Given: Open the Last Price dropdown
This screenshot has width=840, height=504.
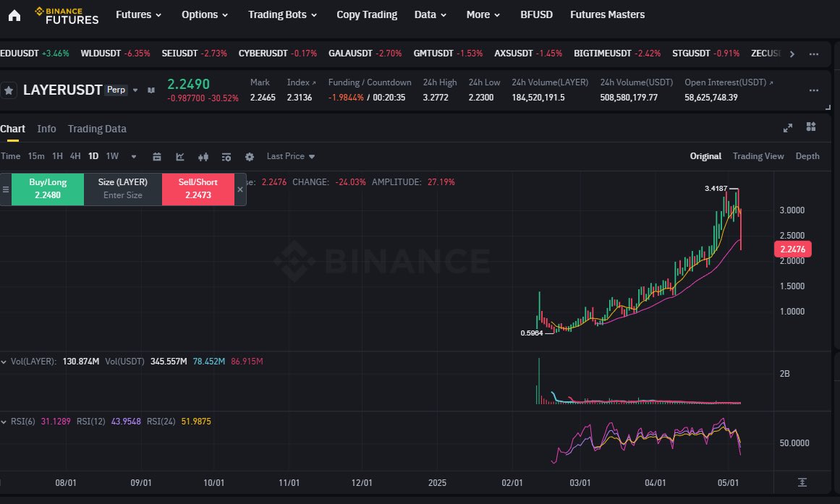Looking at the screenshot, I should point(291,156).
